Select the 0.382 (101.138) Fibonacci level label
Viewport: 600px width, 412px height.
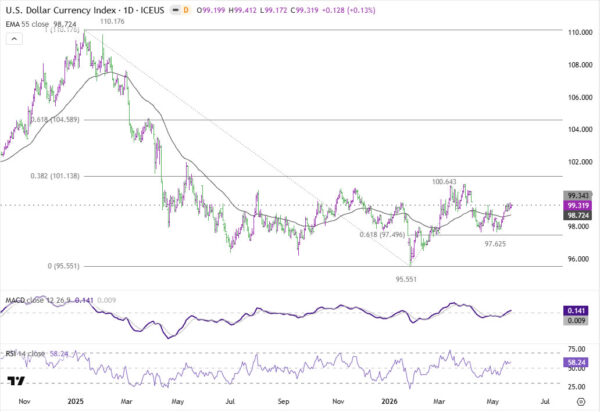point(55,176)
